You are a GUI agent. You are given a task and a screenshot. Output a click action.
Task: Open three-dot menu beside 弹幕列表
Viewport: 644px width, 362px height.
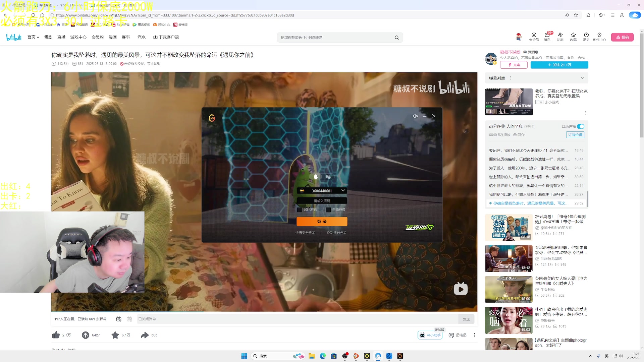(x=510, y=78)
